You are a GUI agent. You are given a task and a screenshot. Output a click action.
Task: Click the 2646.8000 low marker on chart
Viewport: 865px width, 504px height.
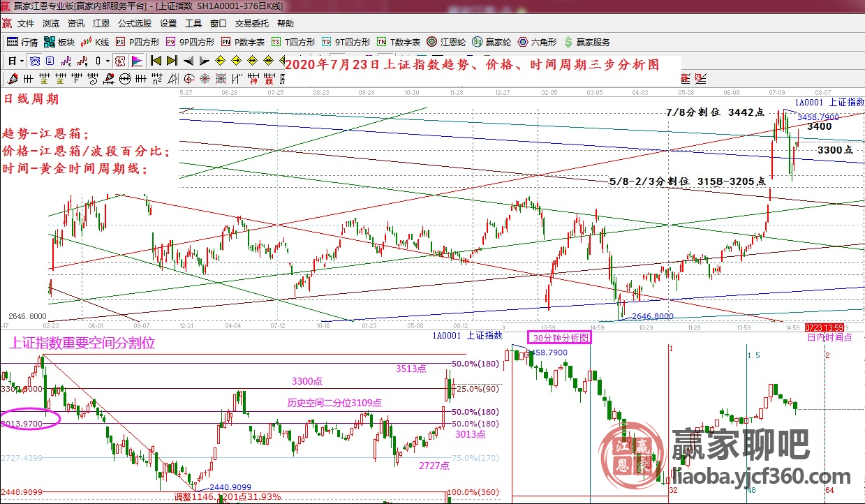652,316
